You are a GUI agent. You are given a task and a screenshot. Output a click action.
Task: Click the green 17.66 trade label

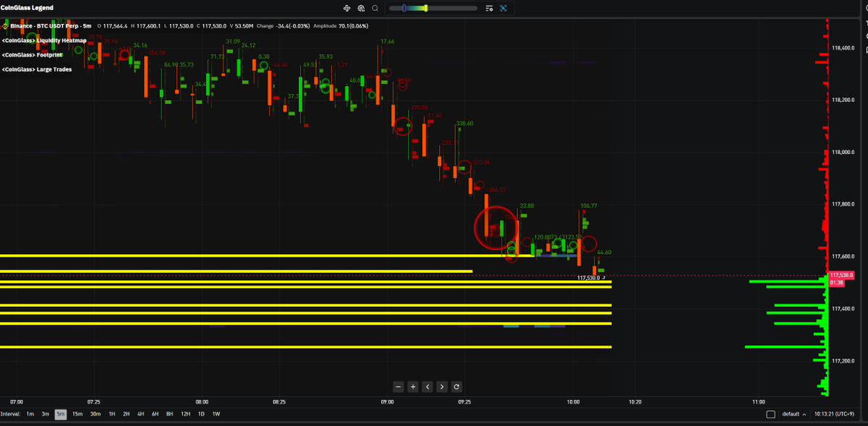click(387, 41)
